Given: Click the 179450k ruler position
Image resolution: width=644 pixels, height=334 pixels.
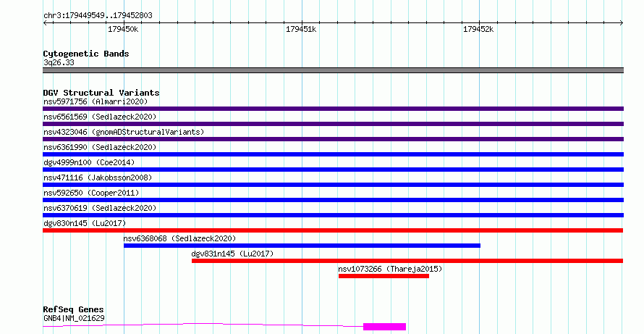Looking at the screenshot, I should [123, 29].
